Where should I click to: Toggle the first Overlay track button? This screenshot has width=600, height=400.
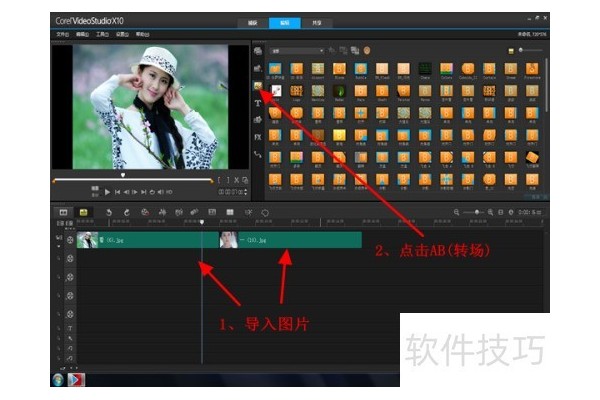click(x=70, y=259)
